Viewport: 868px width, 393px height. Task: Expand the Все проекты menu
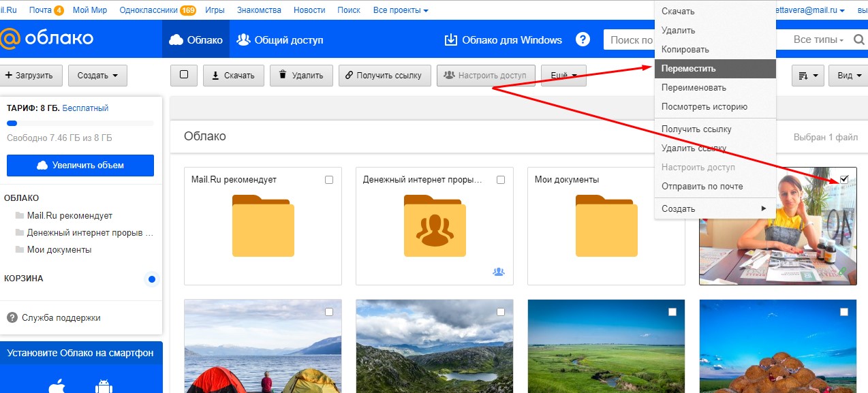tap(401, 10)
